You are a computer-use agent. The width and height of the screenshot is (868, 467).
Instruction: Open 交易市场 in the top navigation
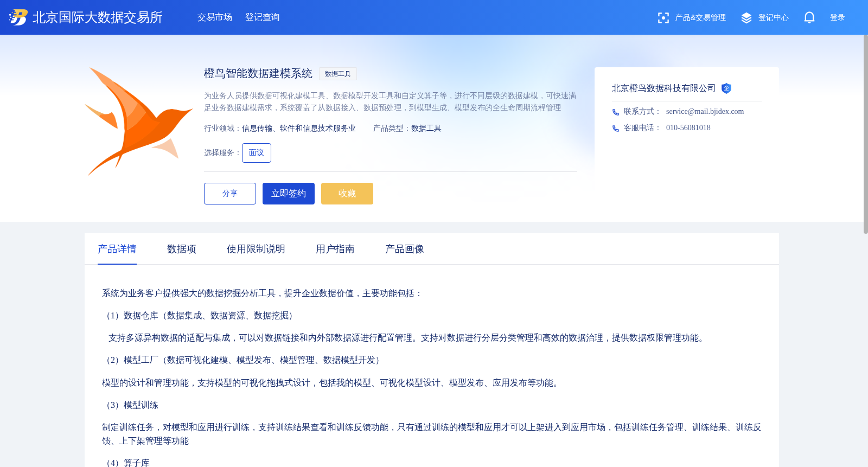215,17
